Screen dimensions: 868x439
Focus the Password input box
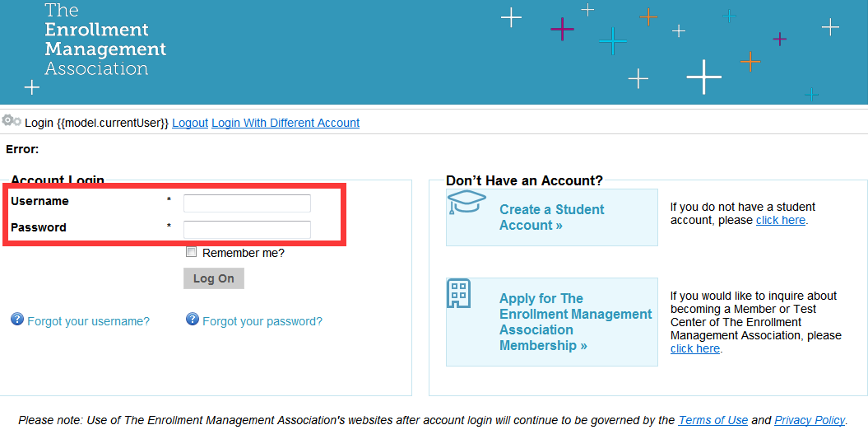[247, 230]
